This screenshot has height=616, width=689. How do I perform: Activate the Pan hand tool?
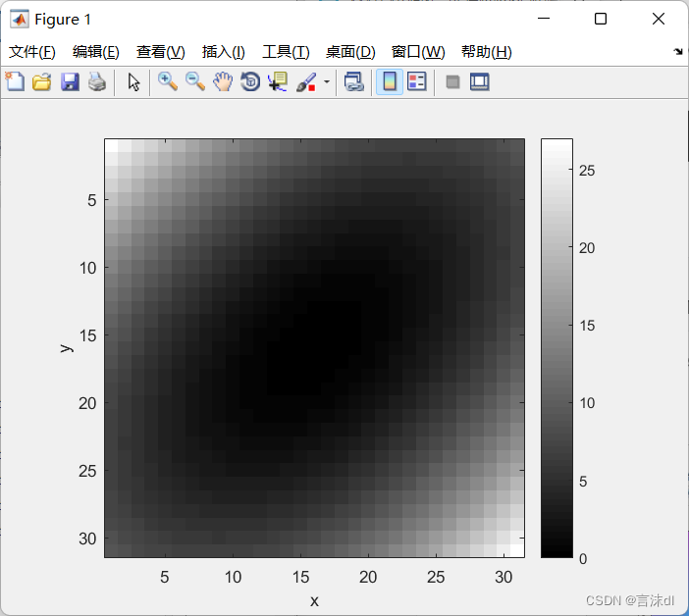(x=223, y=82)
